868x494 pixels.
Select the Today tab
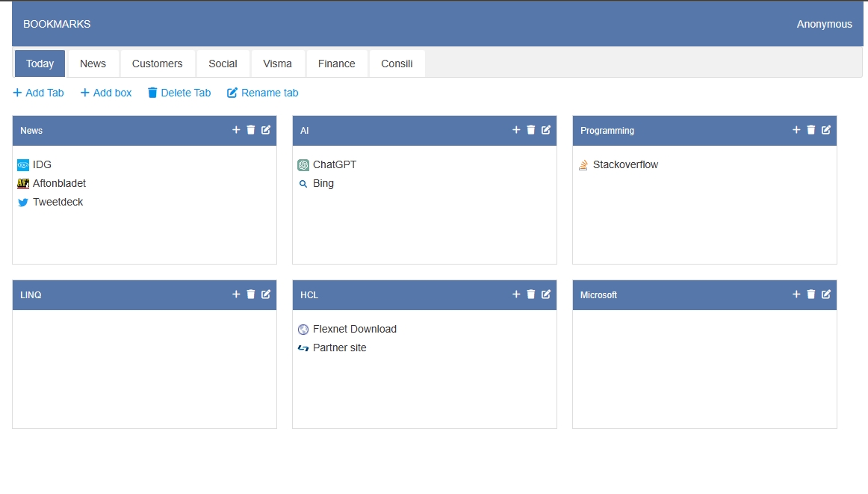coord(40,64)
